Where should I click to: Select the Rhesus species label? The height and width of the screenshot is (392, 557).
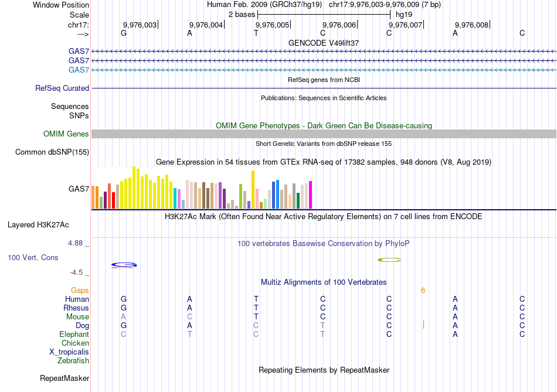pos(76,308)
